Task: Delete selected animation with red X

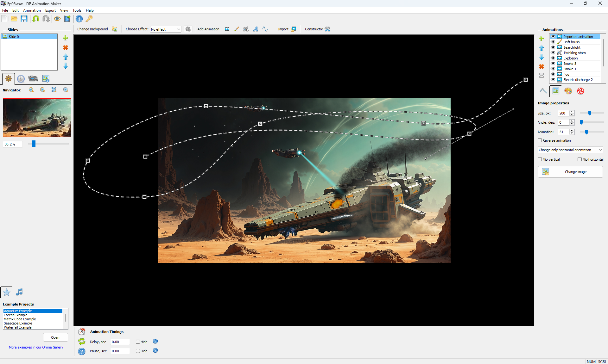Action: (x=541, y=66)
